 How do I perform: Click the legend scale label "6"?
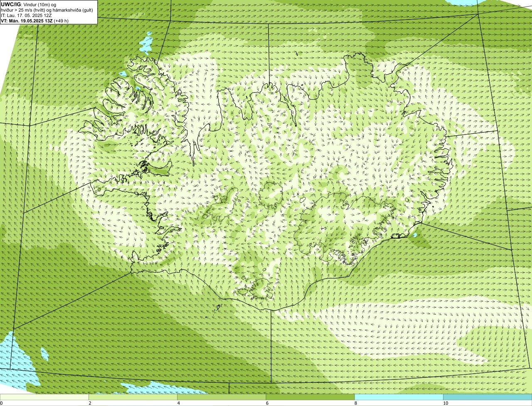267,403
